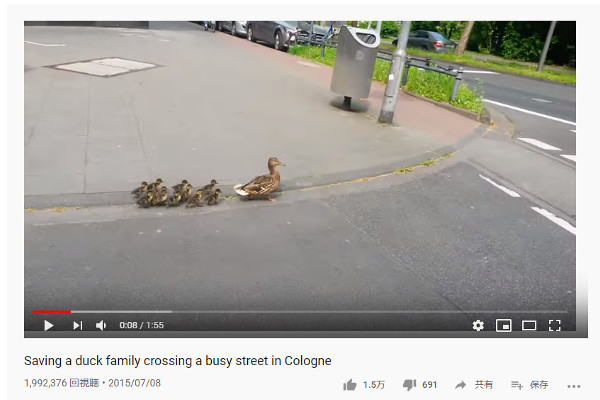The image size is (600, 400).
Task: Play the duck family video
Action: point(49,325)
